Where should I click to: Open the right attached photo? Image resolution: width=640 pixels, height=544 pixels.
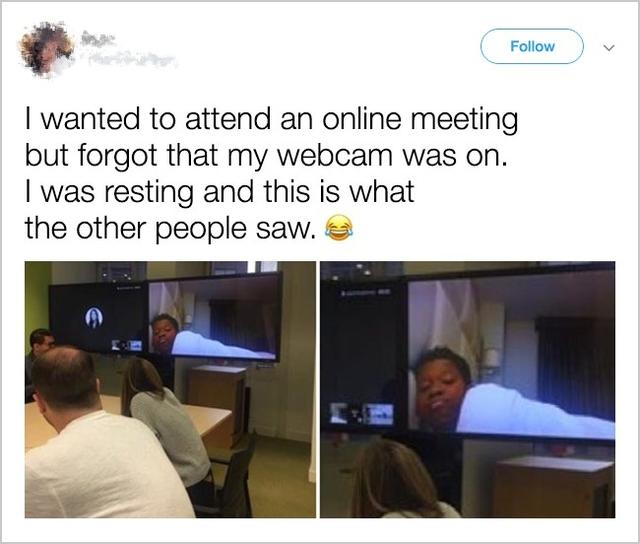467,390
